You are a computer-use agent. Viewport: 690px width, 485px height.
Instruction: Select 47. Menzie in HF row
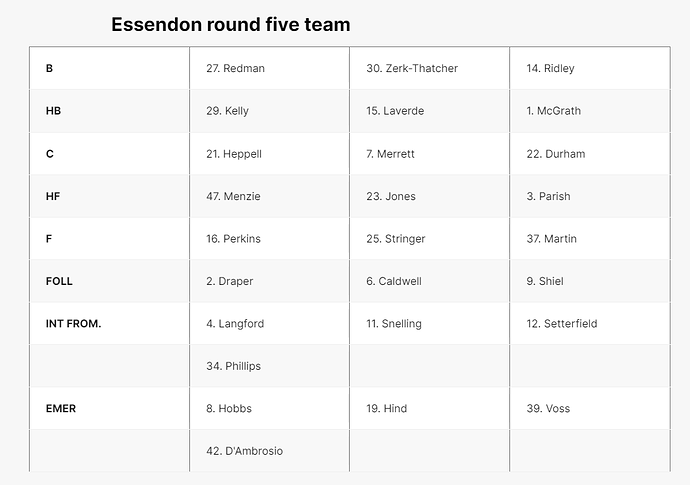[x=233, y=196]
